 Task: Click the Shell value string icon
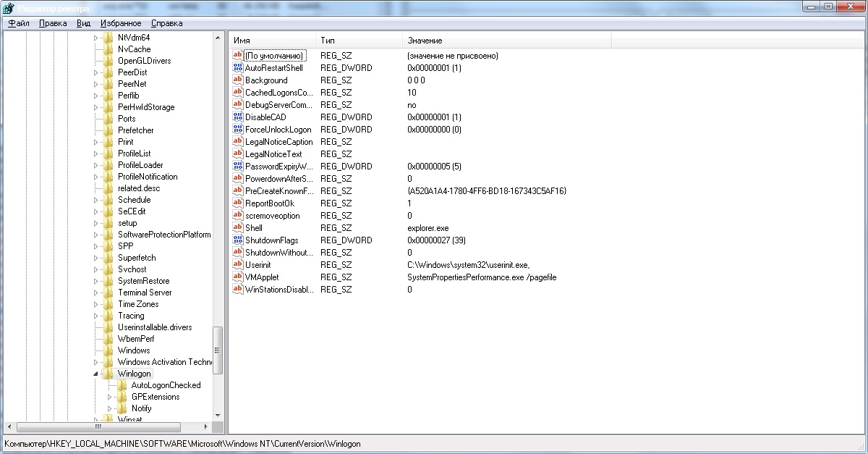237,228
